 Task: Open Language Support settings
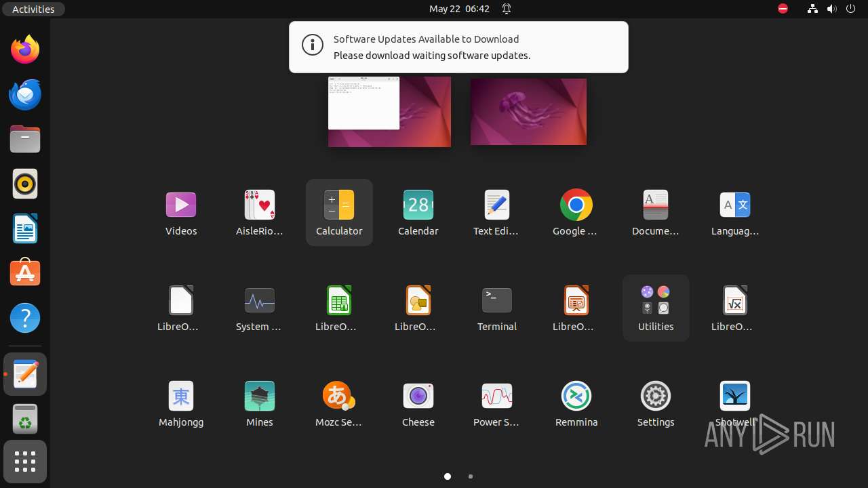(735, 212)
